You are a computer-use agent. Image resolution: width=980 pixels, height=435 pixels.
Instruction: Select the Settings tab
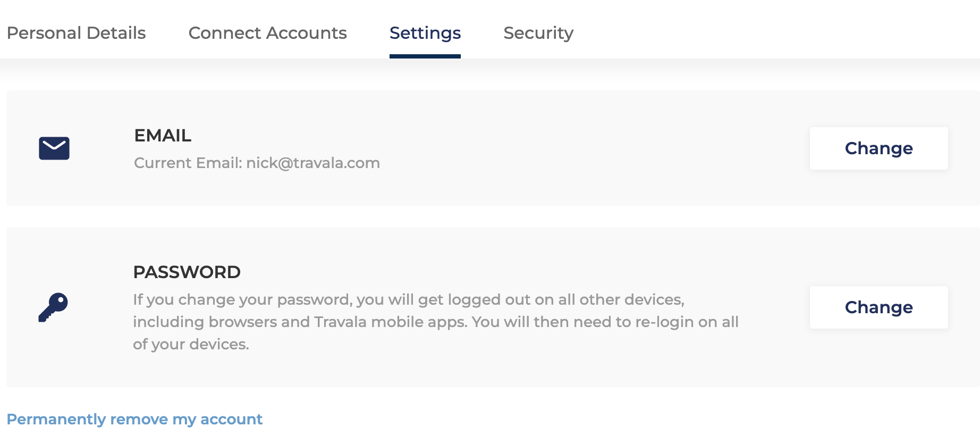(425, 33)
